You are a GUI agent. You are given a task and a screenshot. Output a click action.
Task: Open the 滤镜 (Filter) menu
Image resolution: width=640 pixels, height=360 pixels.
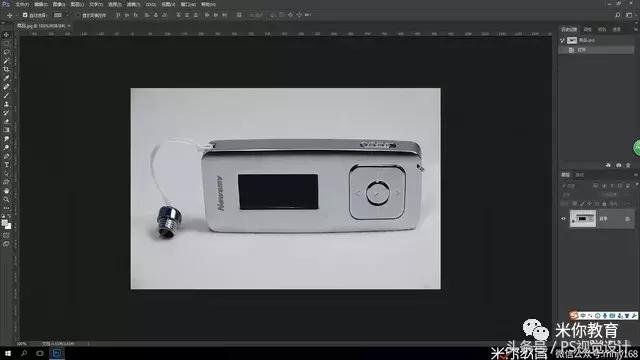pos(133,4)
